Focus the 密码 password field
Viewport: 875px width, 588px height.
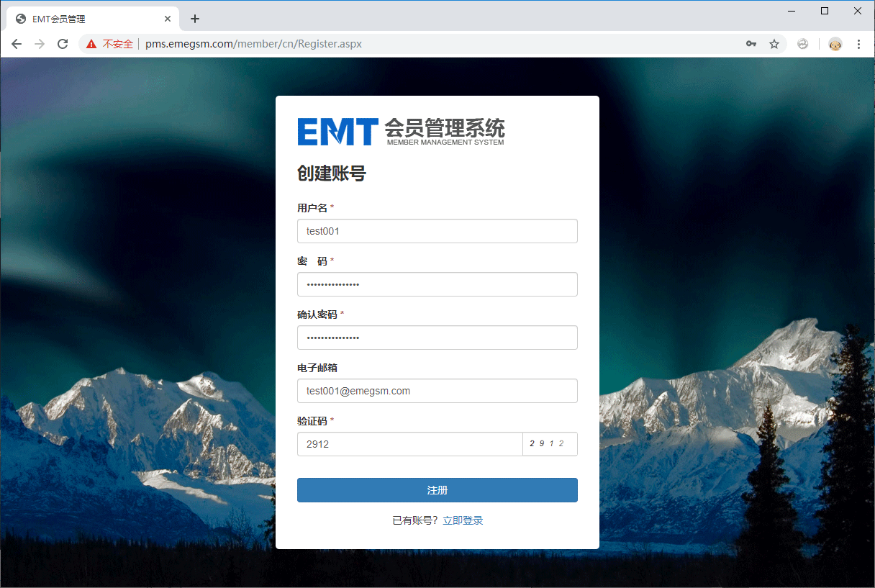pos(437,284)
